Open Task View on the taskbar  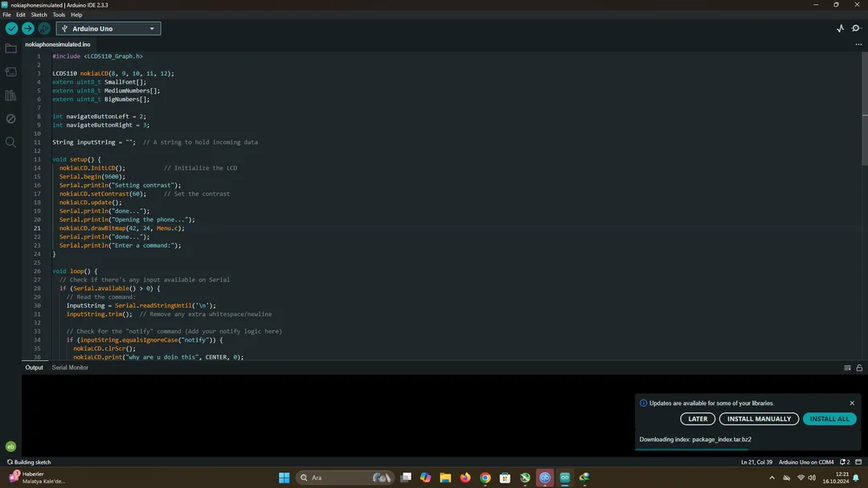(x=406, y=478)
